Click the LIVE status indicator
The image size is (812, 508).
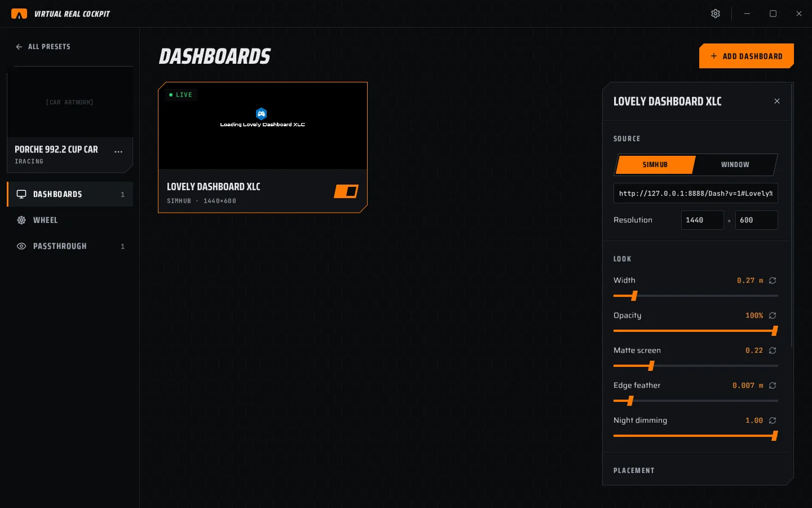click(181, 95)
